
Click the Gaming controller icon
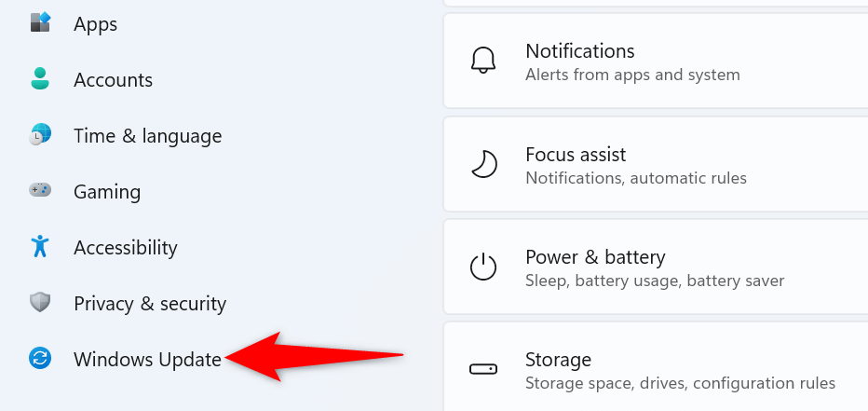pos(40,191)
